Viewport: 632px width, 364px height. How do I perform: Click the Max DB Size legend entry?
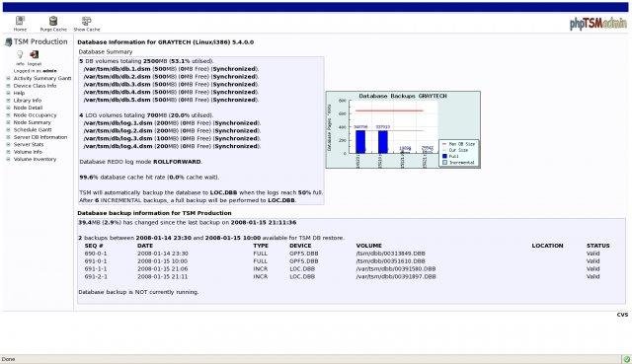click(x=458, y=144)
